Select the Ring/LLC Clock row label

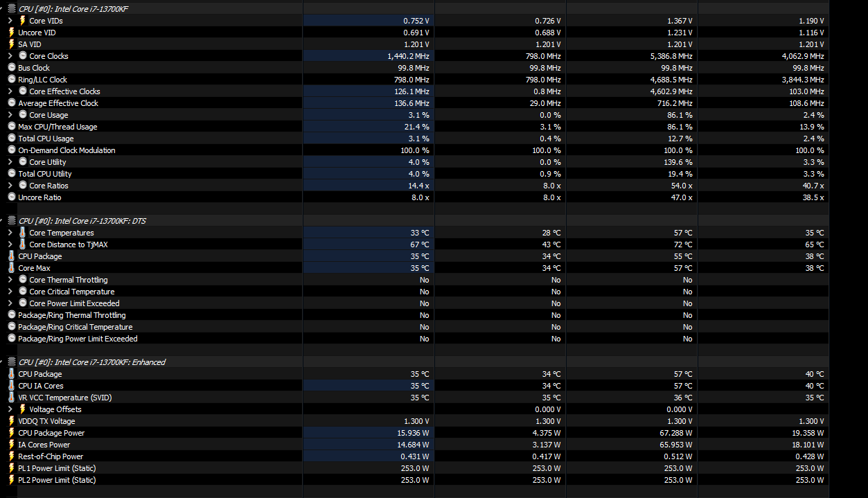(x=43, y=80)
